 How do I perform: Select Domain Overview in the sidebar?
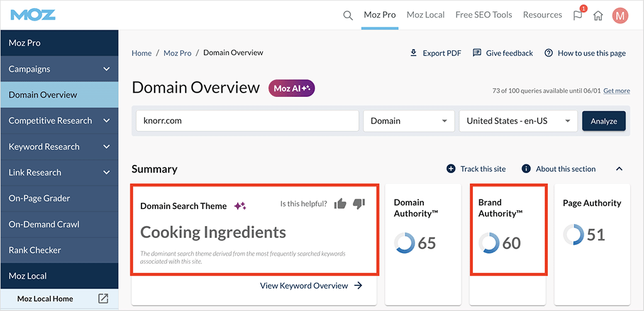tap(59, 94)
